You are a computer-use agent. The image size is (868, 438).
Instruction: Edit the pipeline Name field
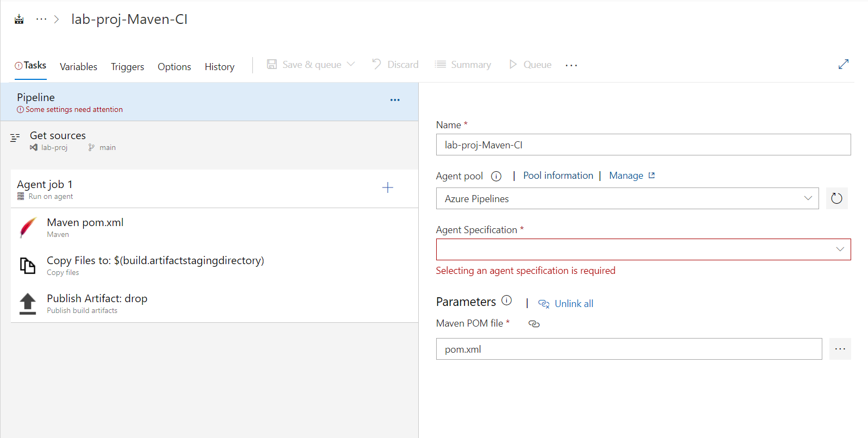643,145
